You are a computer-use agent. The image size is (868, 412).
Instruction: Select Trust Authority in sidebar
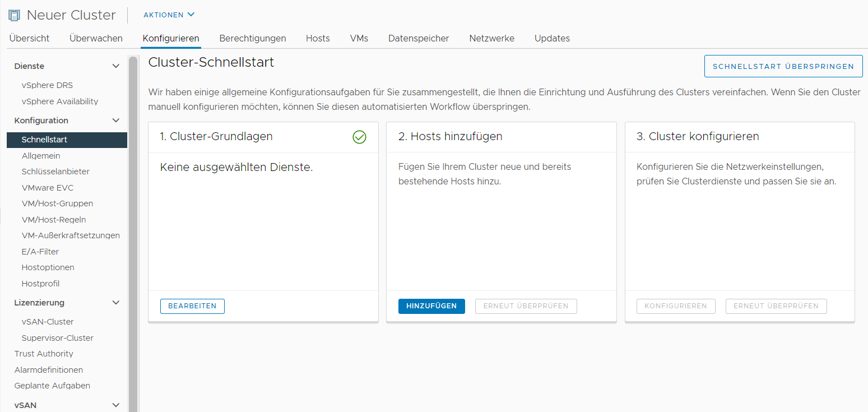[x=44, y=354]
